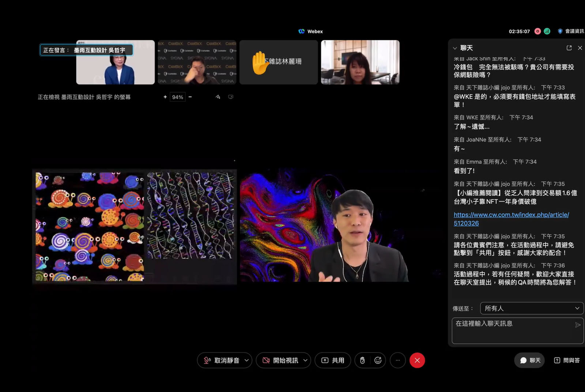Click the 小編推薦閱讀 chat message
The width and height of the screenshot is (585, 392).
(x=516, y=197)
